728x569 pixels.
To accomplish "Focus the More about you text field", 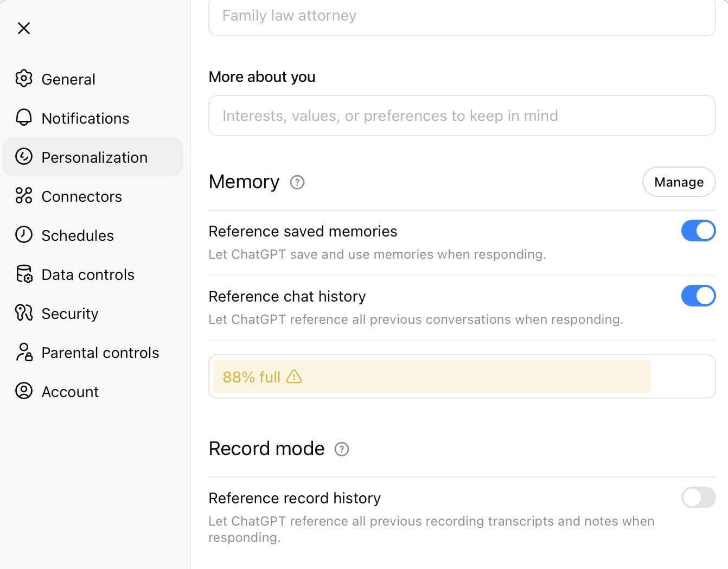I will pyautogui.click(x=462, y=116).
